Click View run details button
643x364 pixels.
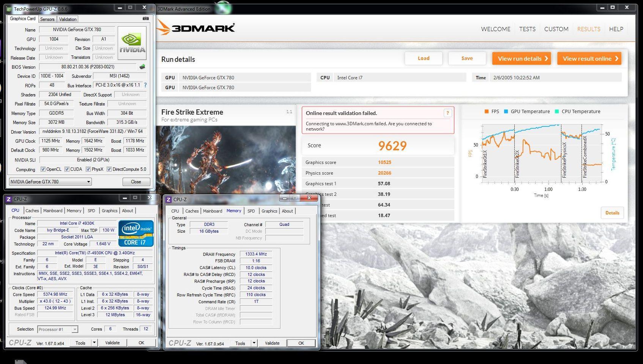(x=522, y=58)
